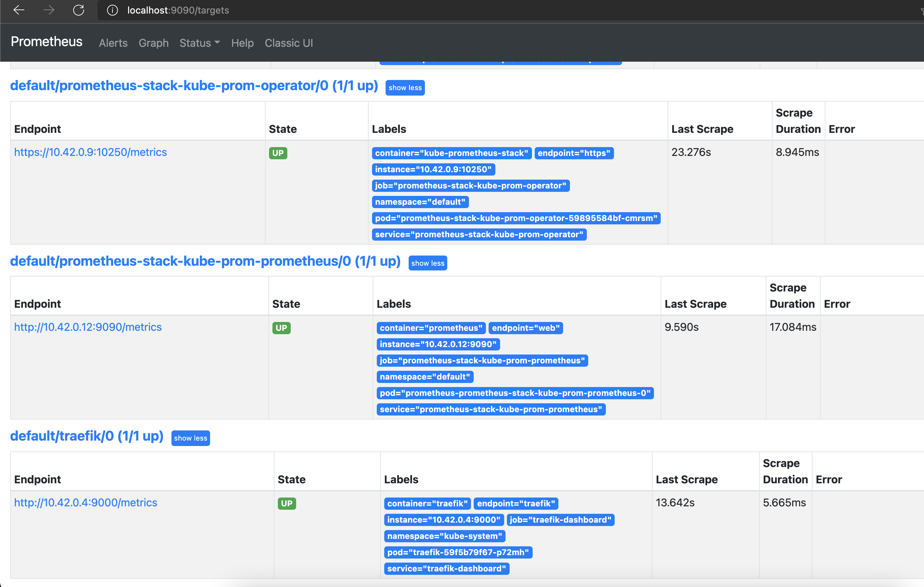Viewport: 924px width, 587px height.
Task: Click pod label prometheus-prometheus-stack-kube-prom-prometheus-0
Action: coord(515,393)
